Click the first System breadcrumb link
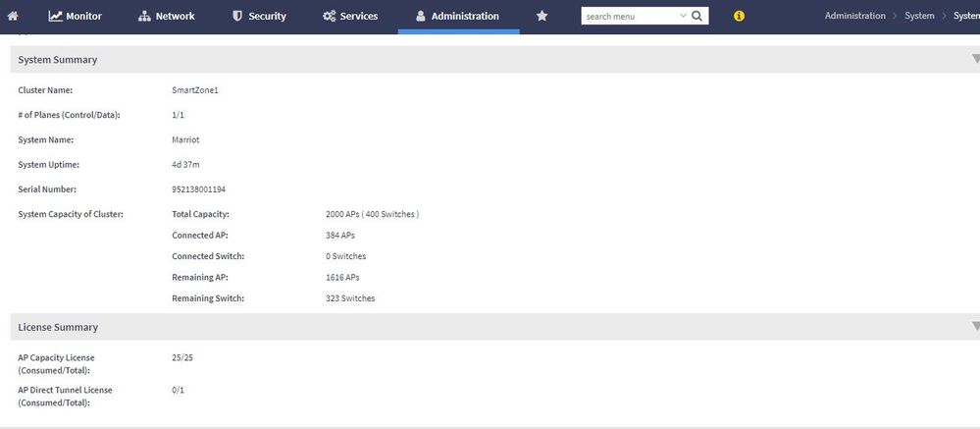The width and height of the screenshot is (980, 429). pos(919,16)
